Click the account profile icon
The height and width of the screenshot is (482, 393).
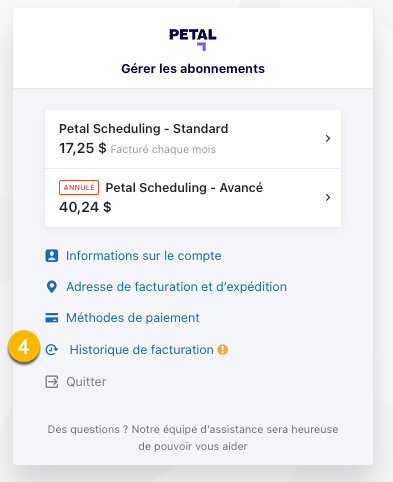52,256
